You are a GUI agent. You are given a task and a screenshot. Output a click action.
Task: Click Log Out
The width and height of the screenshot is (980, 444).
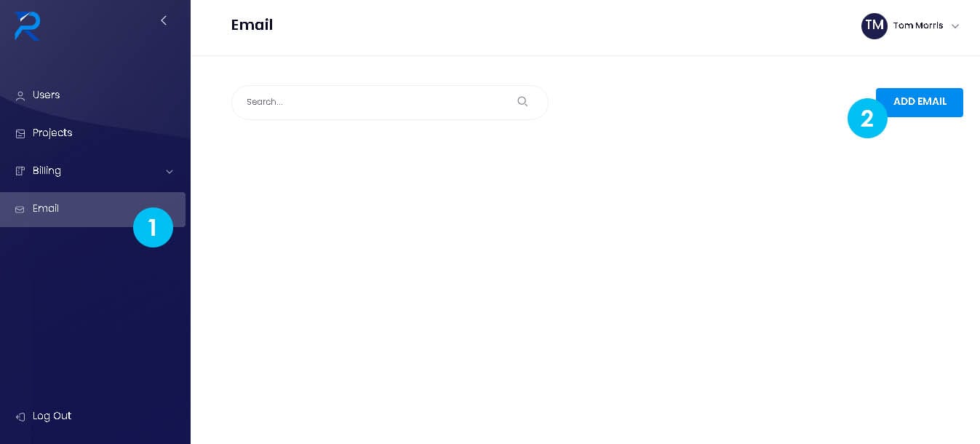click(x=52, y=416)
